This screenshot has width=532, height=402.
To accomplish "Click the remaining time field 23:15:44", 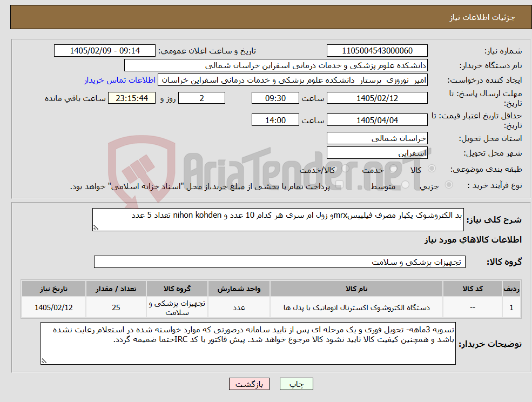I will 132,98.
